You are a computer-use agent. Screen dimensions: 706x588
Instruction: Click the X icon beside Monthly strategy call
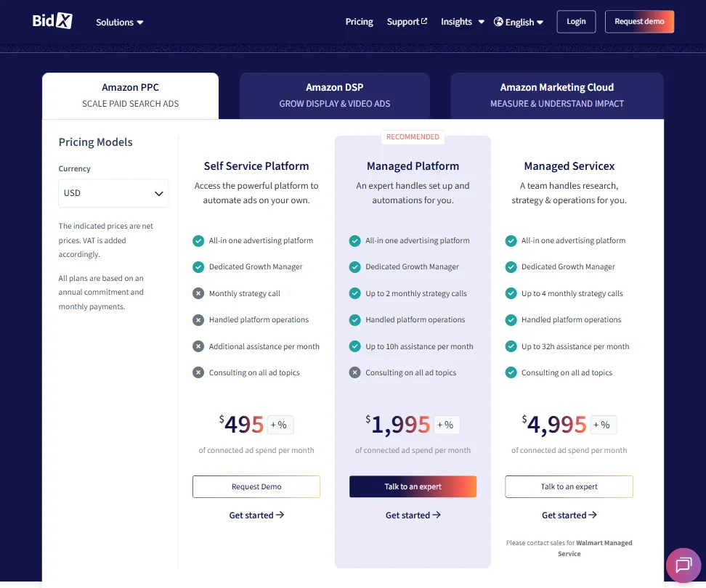[198, 293]
